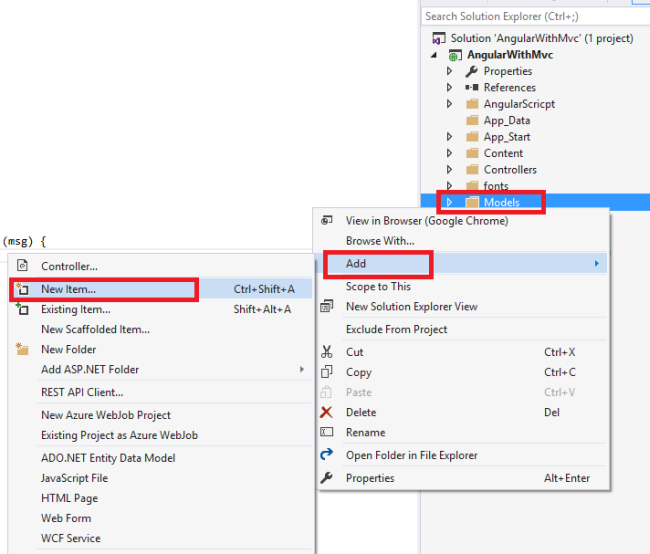Expand the References node arrow
Image resolution: width=650 pixels, height=554 pixels.
click(449, 87)
